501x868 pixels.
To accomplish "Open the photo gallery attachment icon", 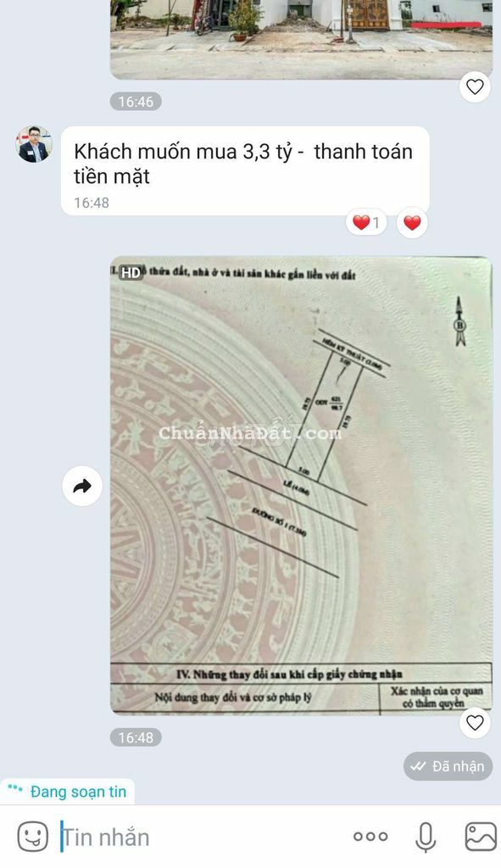I will tap(480, 837).
